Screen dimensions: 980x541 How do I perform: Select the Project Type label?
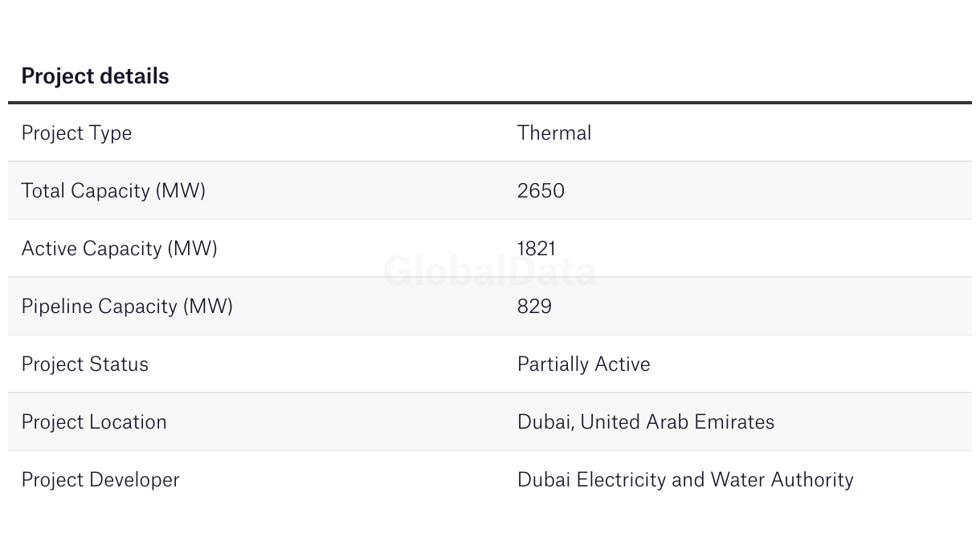[76, 133]
